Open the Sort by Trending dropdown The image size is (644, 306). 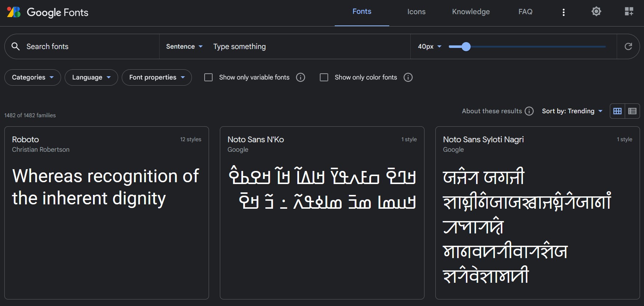coord(572,111)
